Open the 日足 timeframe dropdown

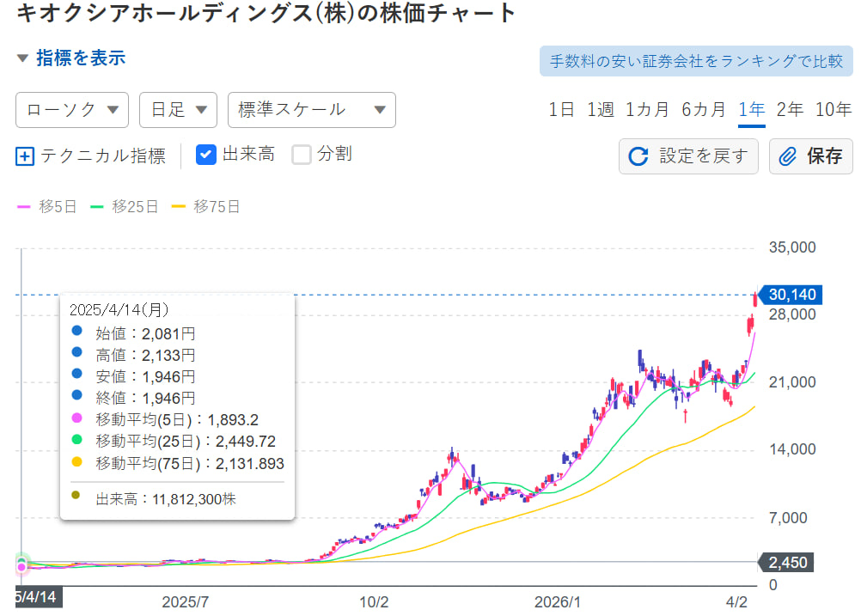point(178,110)
